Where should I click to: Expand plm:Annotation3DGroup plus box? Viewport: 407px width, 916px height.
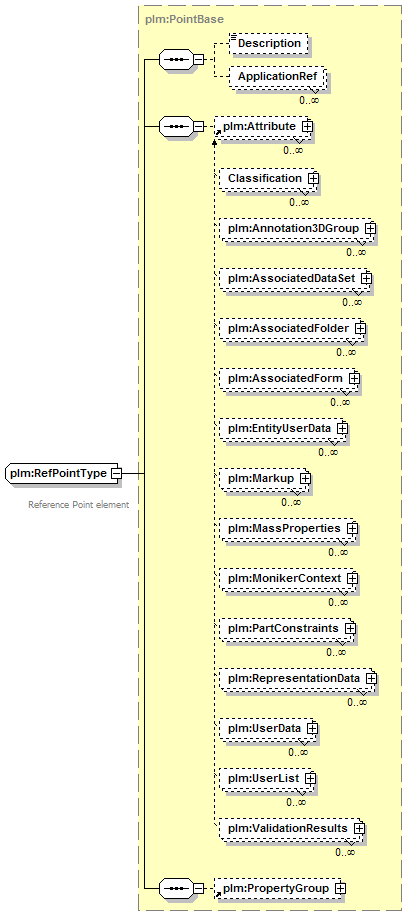369,228
